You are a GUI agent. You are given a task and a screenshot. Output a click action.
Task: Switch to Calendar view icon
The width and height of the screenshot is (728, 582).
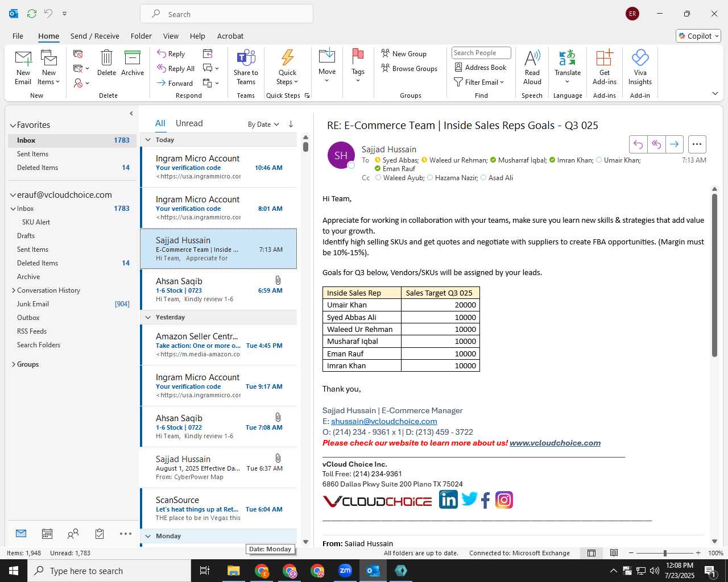click(47, 534)
